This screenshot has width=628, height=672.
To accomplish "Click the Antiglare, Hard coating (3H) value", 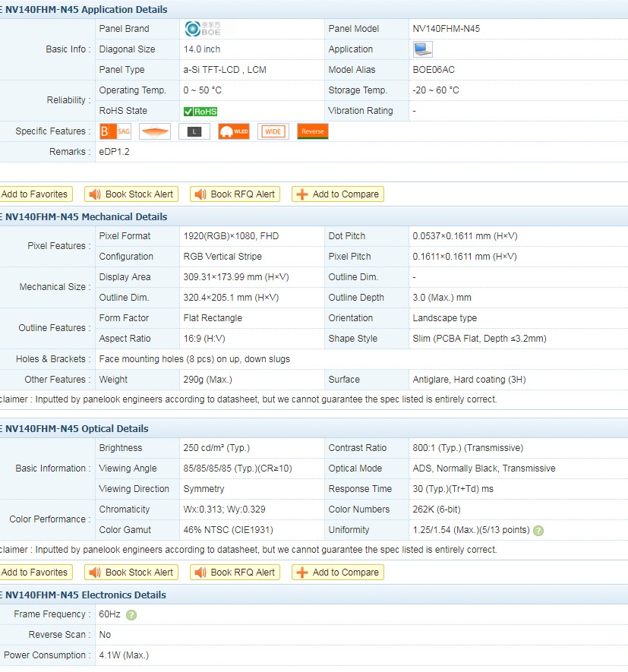I will click(x=469, y=380).
